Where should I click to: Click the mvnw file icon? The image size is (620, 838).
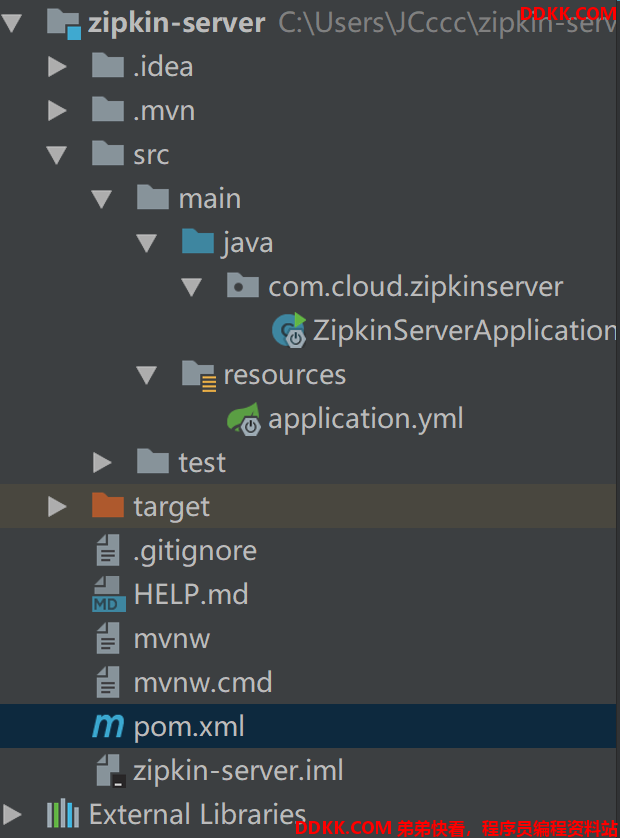[x=108, y=638]
